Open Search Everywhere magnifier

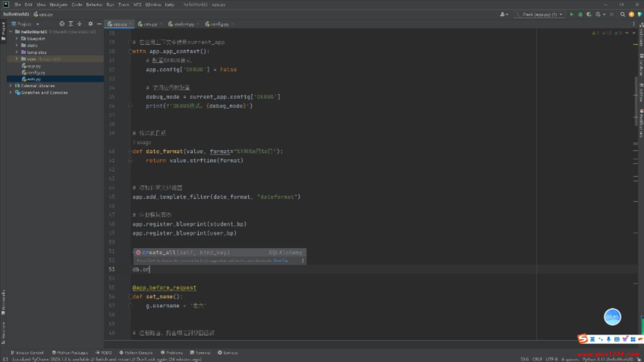(x=623, y=14)
